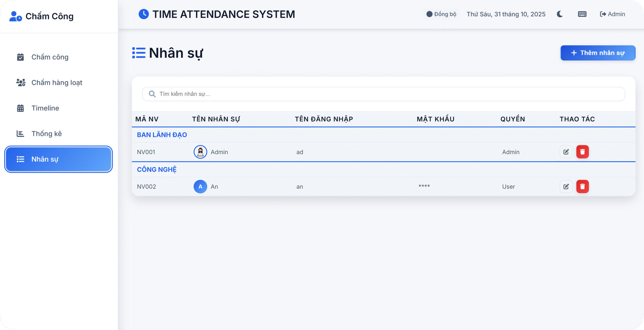This screenshot has height=330, width=644.
Task: Delete employee An in row NV002
Action: click(582, 187)
